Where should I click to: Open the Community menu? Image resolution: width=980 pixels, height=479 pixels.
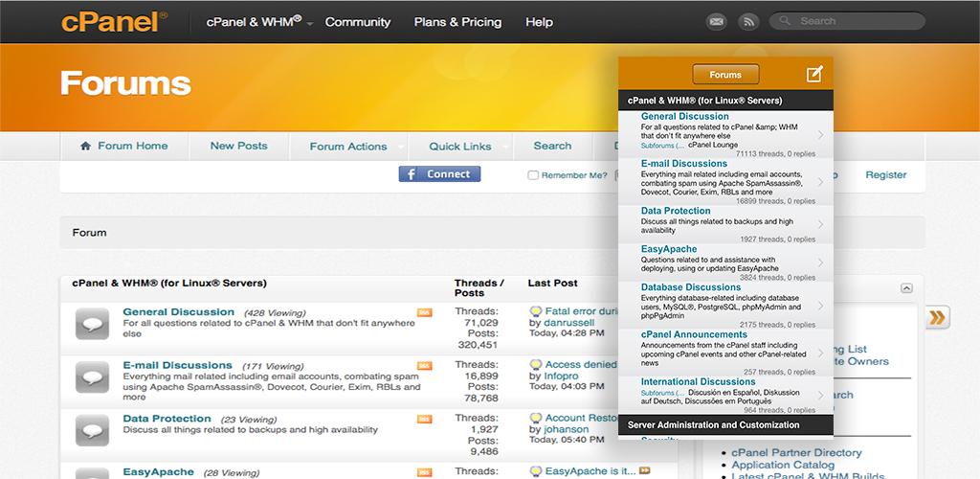click(x=358, y=22)
